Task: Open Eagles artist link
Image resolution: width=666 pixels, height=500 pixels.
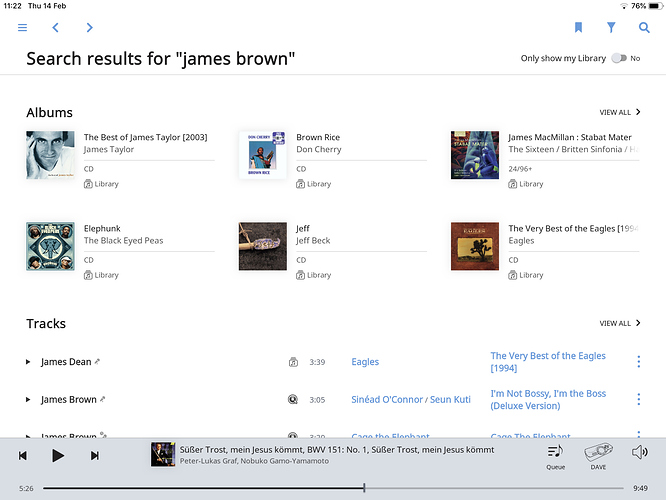Action: [365, 362]
